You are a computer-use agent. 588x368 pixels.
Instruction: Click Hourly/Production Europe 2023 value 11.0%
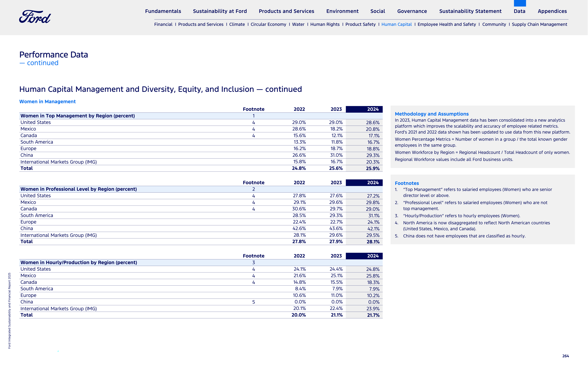pos(337,295)
